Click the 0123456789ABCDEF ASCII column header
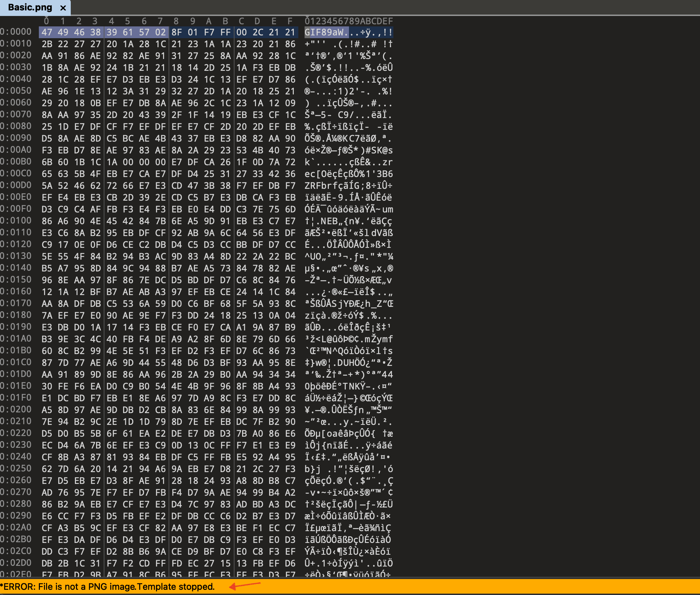Screen dimensions: 700x595 pyautogui.click(x=349, y=21)
